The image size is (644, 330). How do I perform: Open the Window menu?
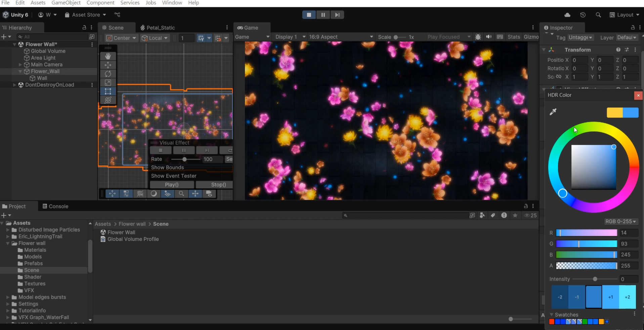pos(172,3)
